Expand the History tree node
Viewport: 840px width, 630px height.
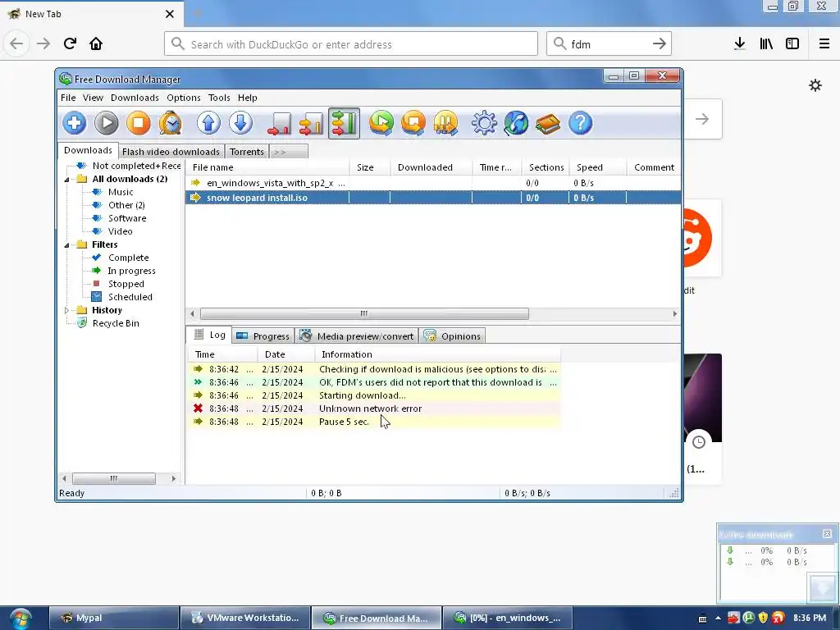[x=67, y=310]
